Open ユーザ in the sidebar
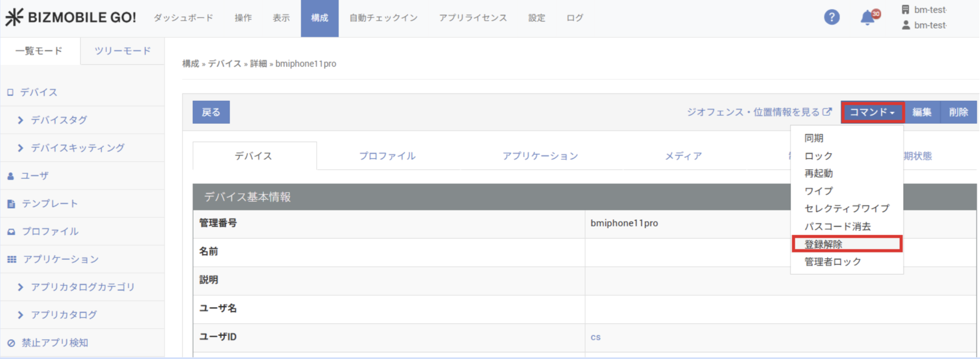 pos(34,176)
